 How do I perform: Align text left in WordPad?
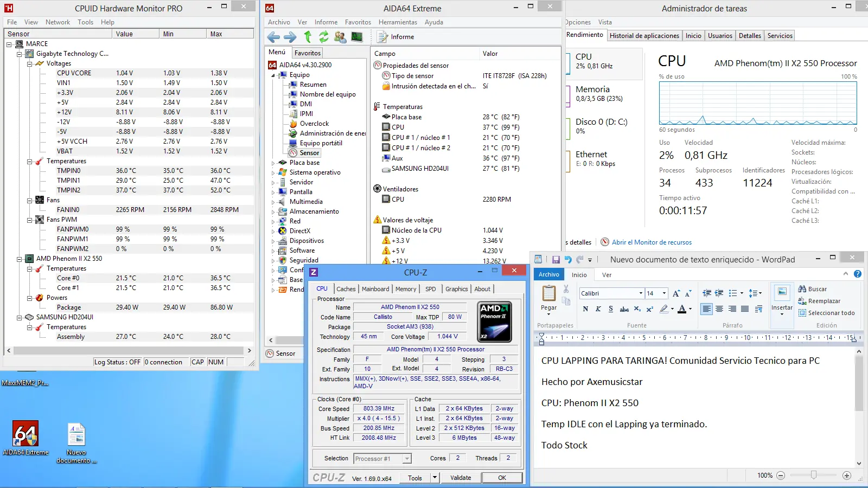tap(706, 309)
